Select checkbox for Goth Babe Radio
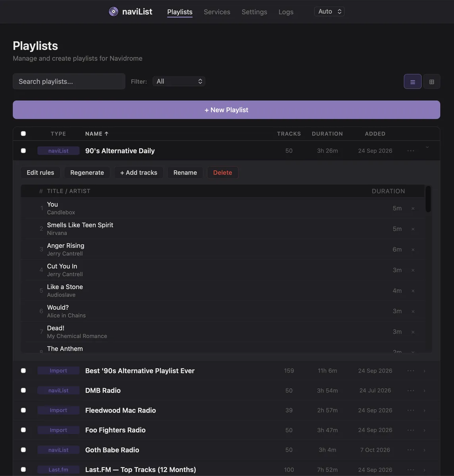 (23, 450)
